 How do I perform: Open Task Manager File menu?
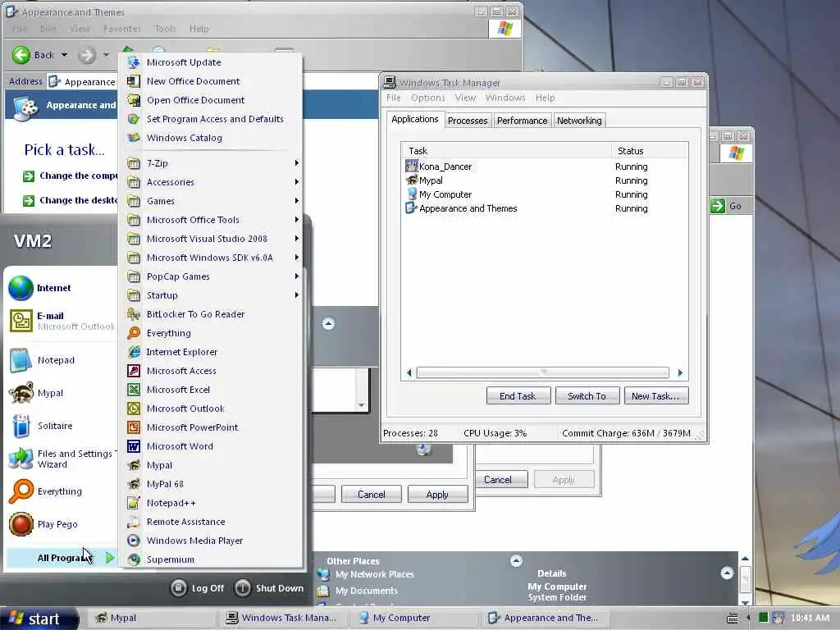click(x=393, y=98)
